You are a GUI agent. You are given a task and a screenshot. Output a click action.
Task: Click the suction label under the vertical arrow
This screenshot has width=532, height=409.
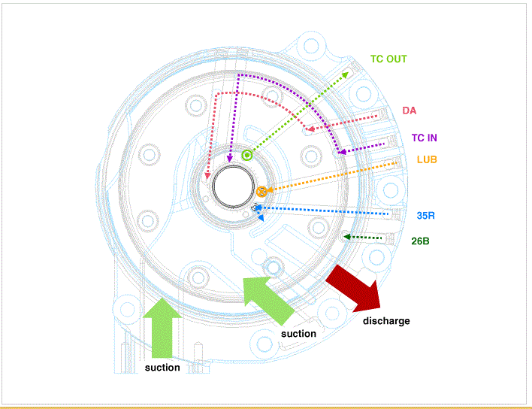pyautogui.click(x=162, y=368)
